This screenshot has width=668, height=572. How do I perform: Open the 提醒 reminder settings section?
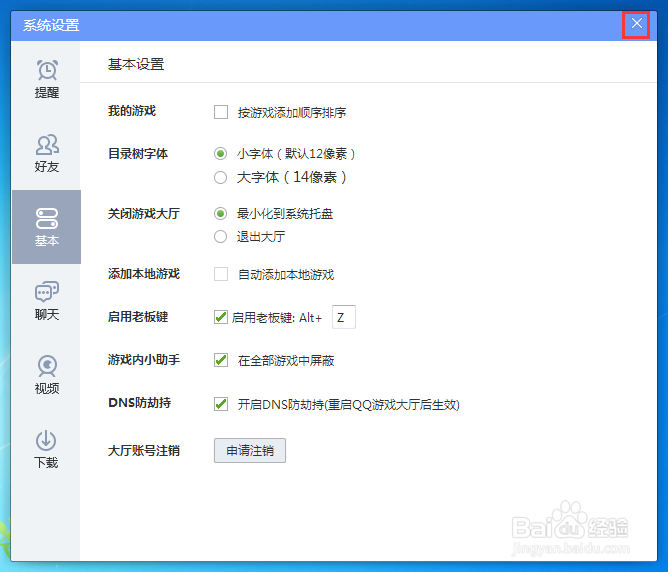pos(46,79)
